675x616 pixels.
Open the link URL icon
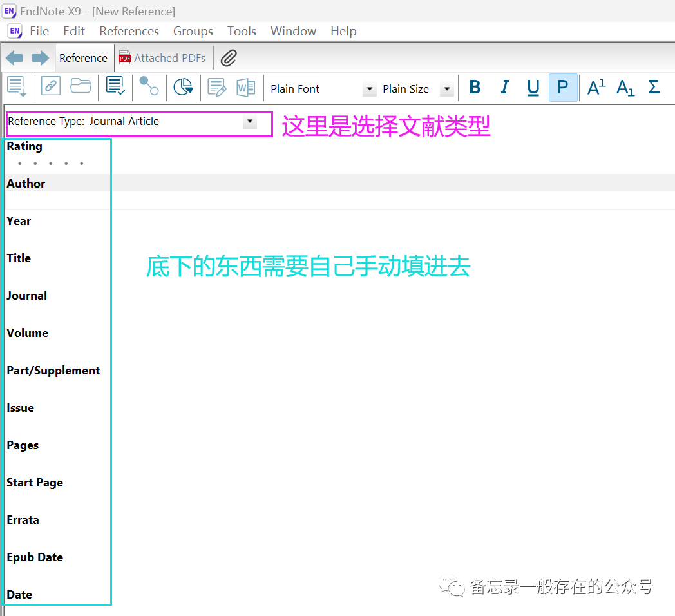click(x=51, y=86)
